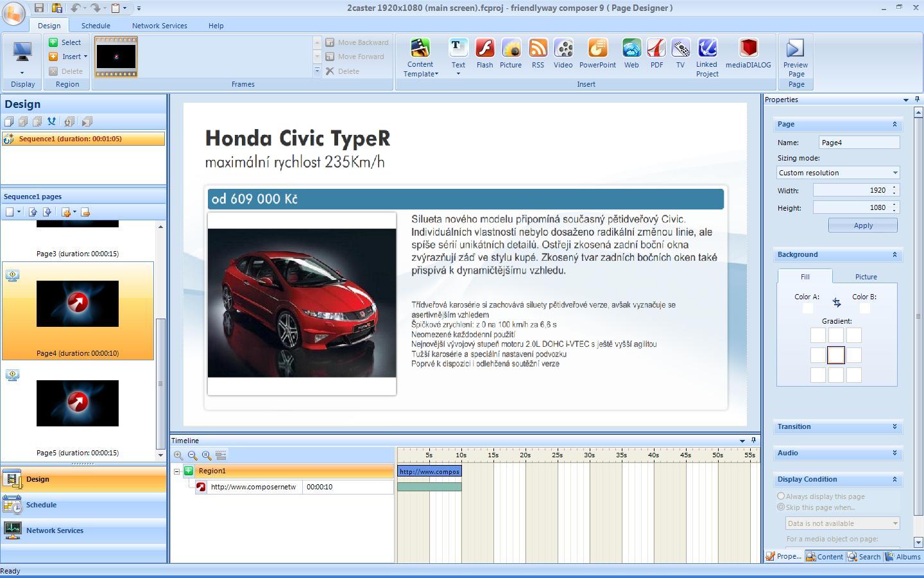The height and width of the screenshot is (578, 924).
Task: Insert a mediaDIALOG object
Action: tap(748, 53)
